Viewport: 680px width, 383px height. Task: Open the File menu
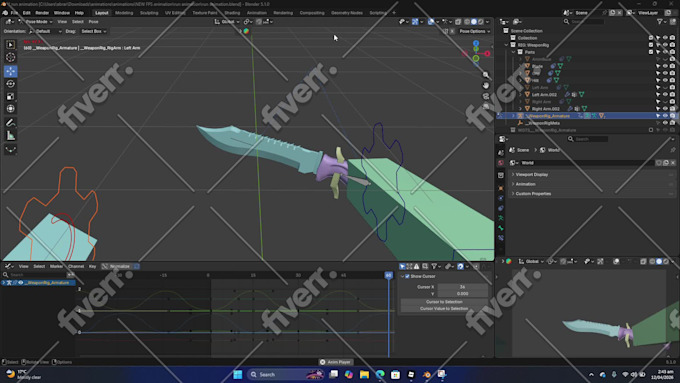pyautogui.click(x=14, y=13)
